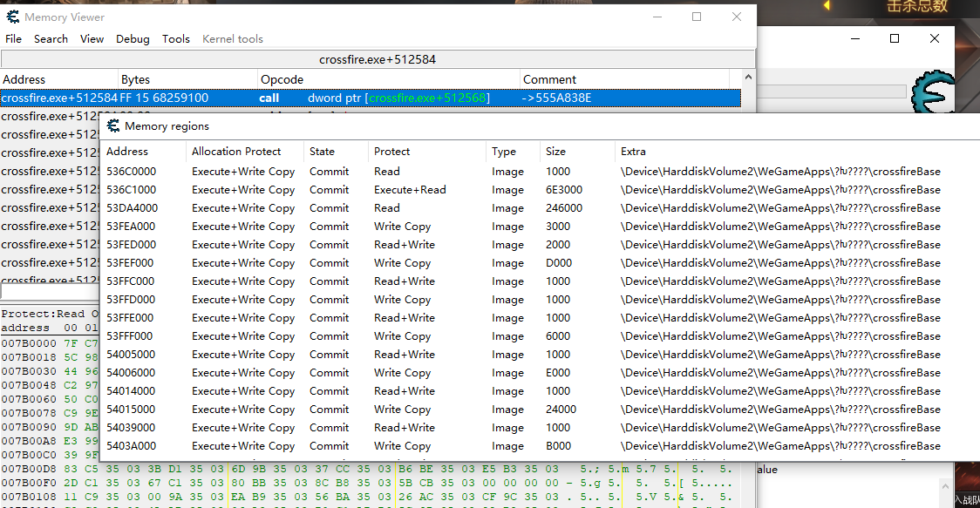Sort Memory regions by Type column
The width and height of the screenshot is (980, 508).
click(514, 152)
